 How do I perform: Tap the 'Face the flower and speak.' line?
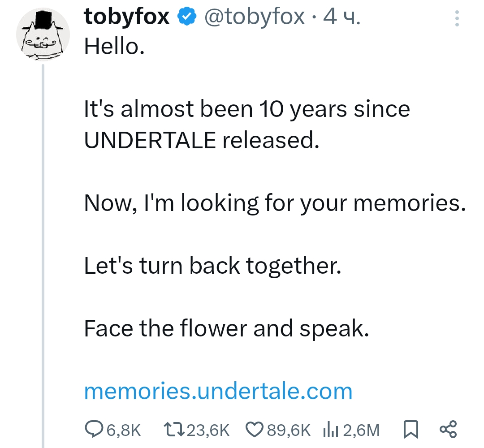(226, 329)
